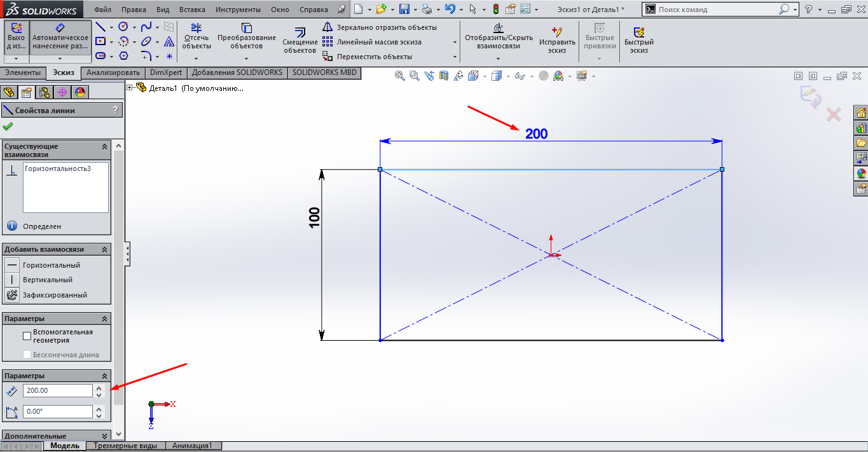Screen dimensions: 868x452
Task: Click the exit sketch button
Action: (x=17, y=36)
